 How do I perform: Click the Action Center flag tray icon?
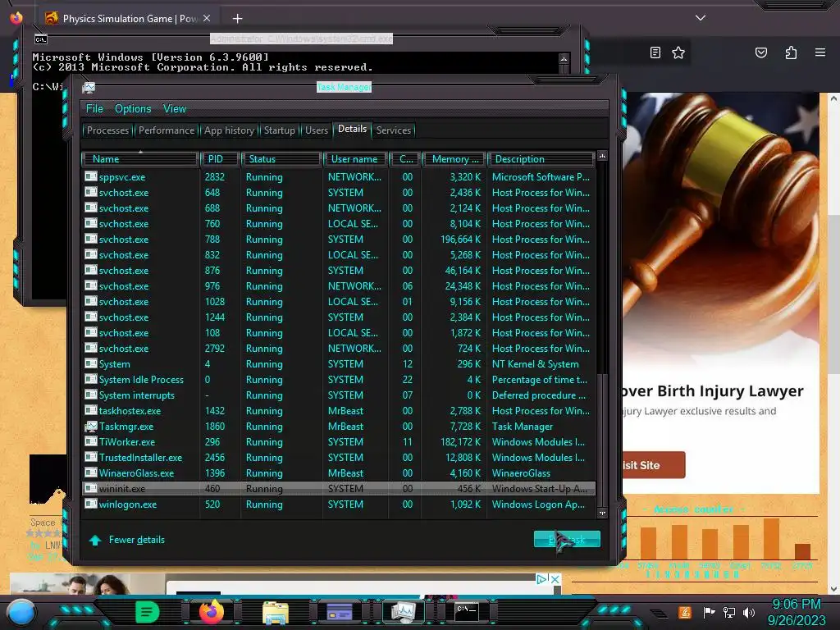[709, 612]
